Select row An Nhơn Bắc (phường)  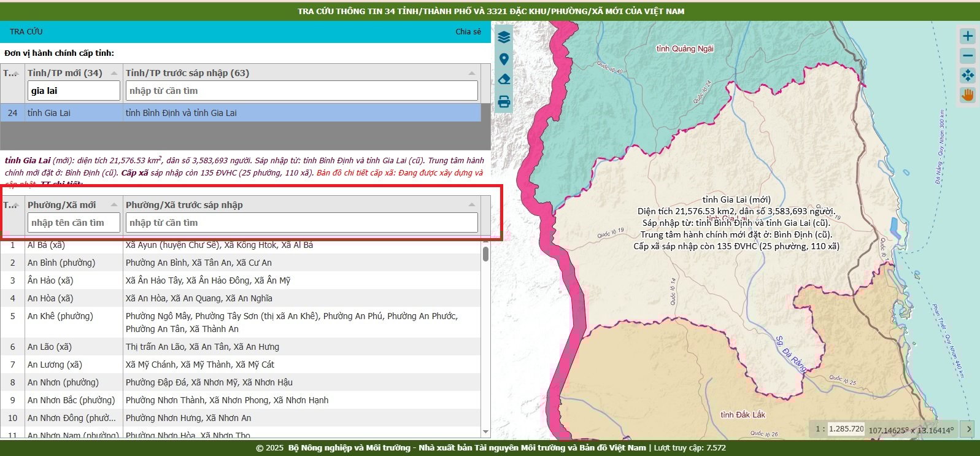pyautogui.click(x=241, y=400)
